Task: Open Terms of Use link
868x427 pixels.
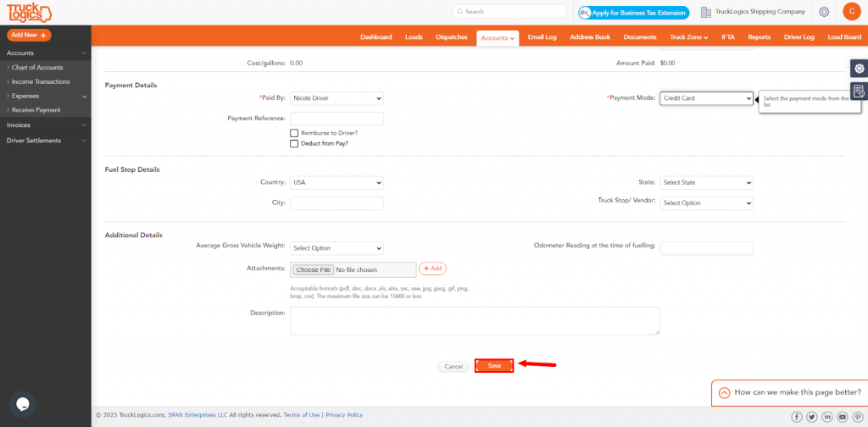Action: [301, 415]
